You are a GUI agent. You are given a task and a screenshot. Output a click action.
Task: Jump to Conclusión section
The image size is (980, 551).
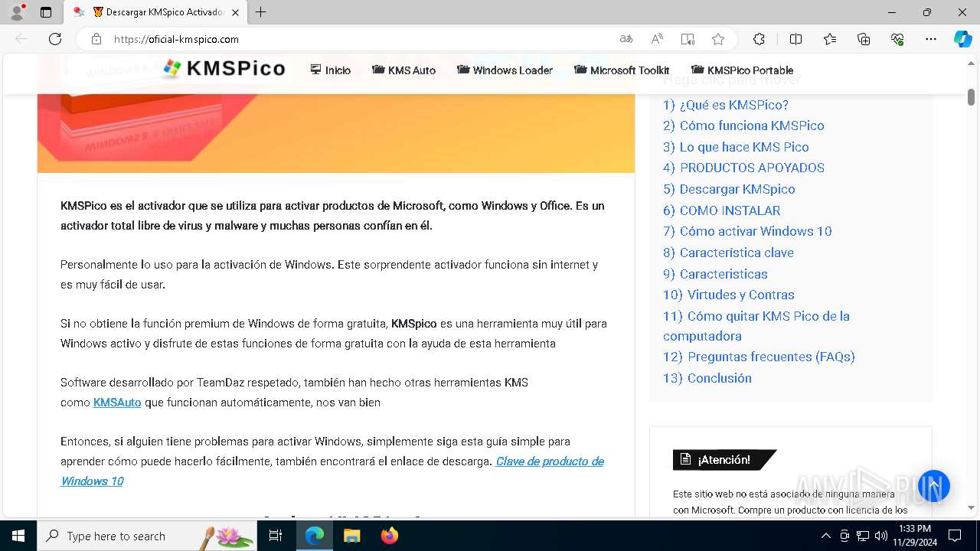pos(707,378)
